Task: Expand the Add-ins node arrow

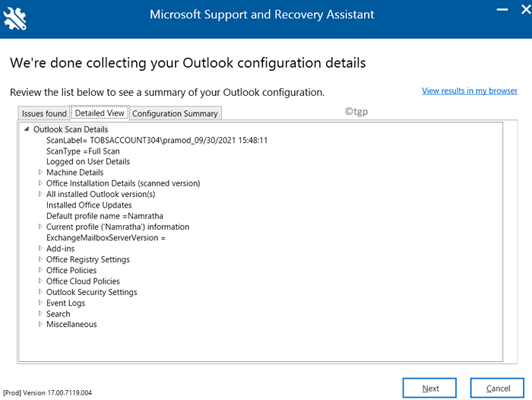Action: click(x=40, y=249)
